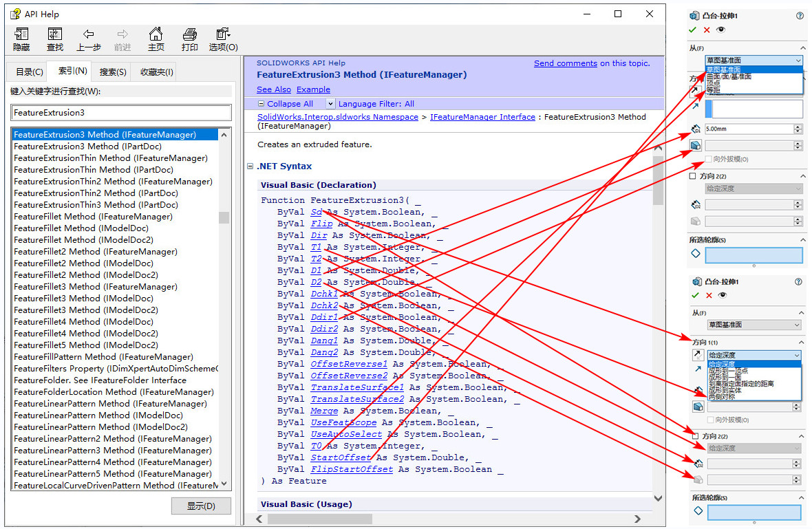Collapse the .NET Syntax section
Image resolution: width=812 pixels, height=529 pixels.
(x=250, y=166)
